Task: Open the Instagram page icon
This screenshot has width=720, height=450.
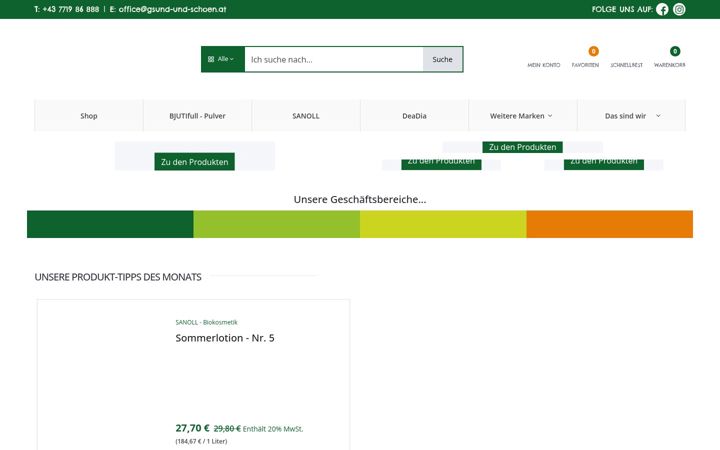Action: point(679,9)
